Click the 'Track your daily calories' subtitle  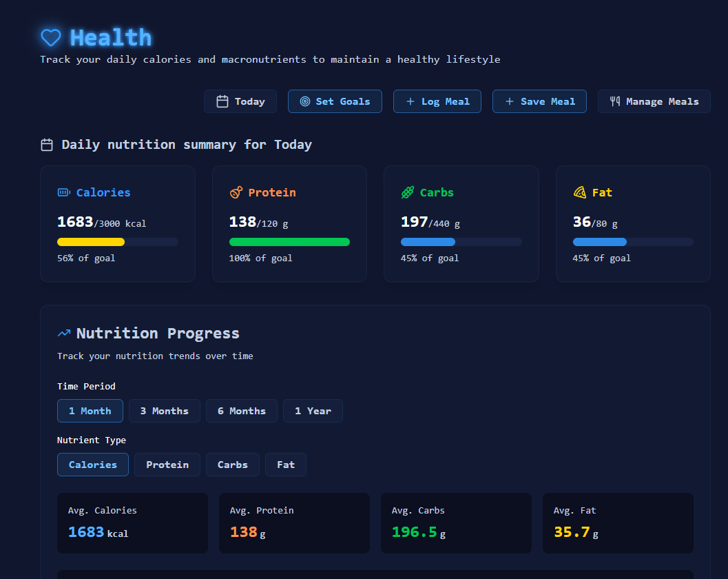coord(270,59)
